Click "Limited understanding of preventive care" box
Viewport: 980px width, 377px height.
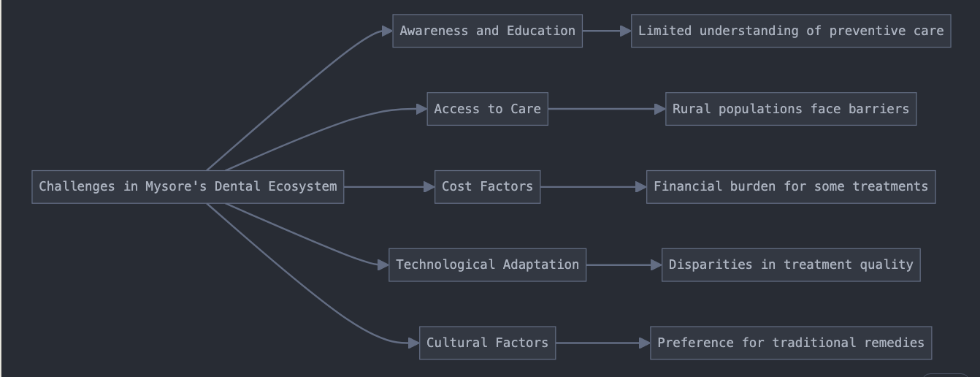click(x=791, y=31)
